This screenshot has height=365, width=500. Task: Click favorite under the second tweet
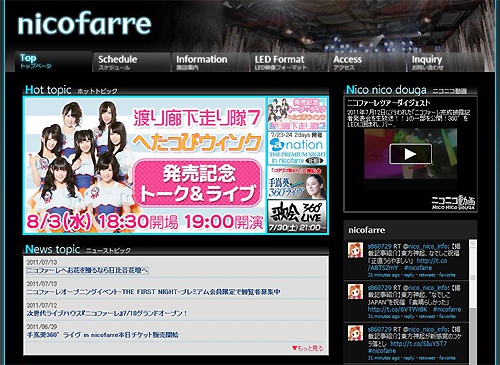coord(447,316)
